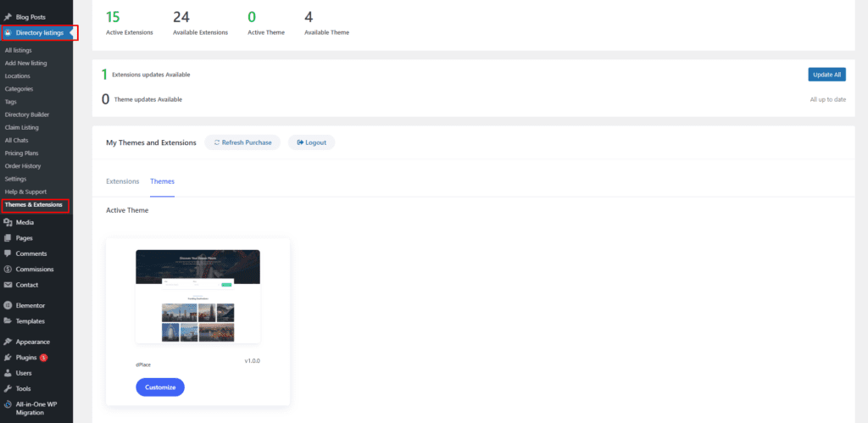
Task: Click the Comments bubble icon
Action: (8, 253)
